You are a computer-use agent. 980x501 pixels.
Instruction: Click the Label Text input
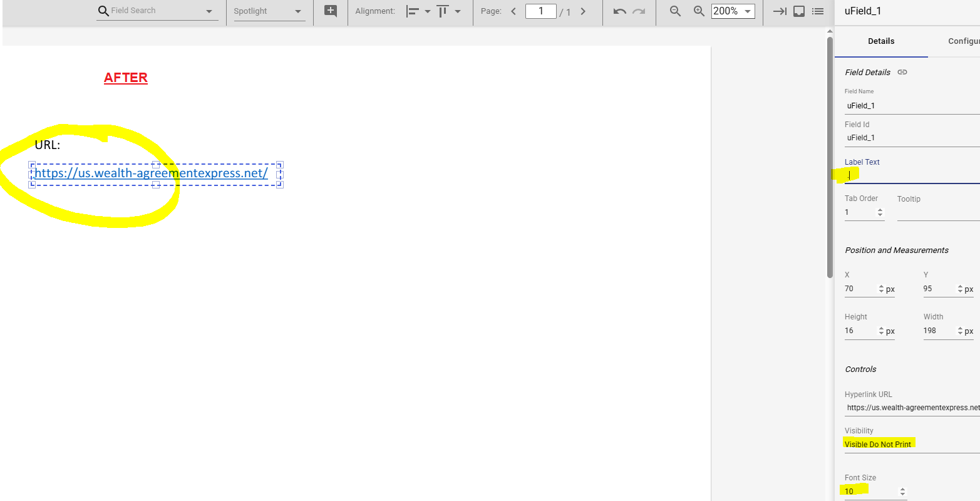coord(912,175)
